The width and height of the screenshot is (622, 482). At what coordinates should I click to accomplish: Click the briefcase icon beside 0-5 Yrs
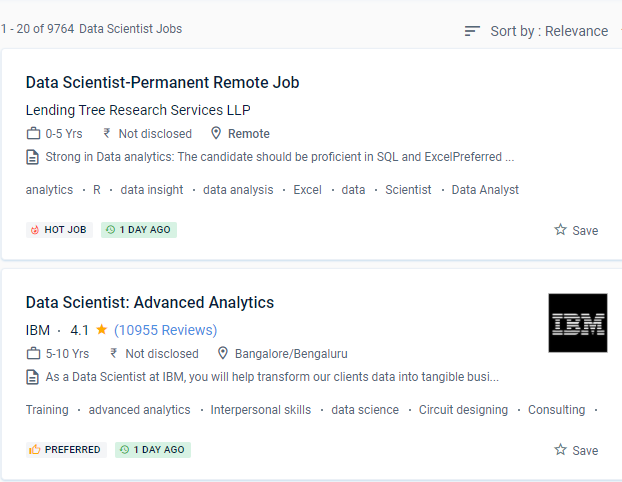pyautogui.click(x=33, y=134)
